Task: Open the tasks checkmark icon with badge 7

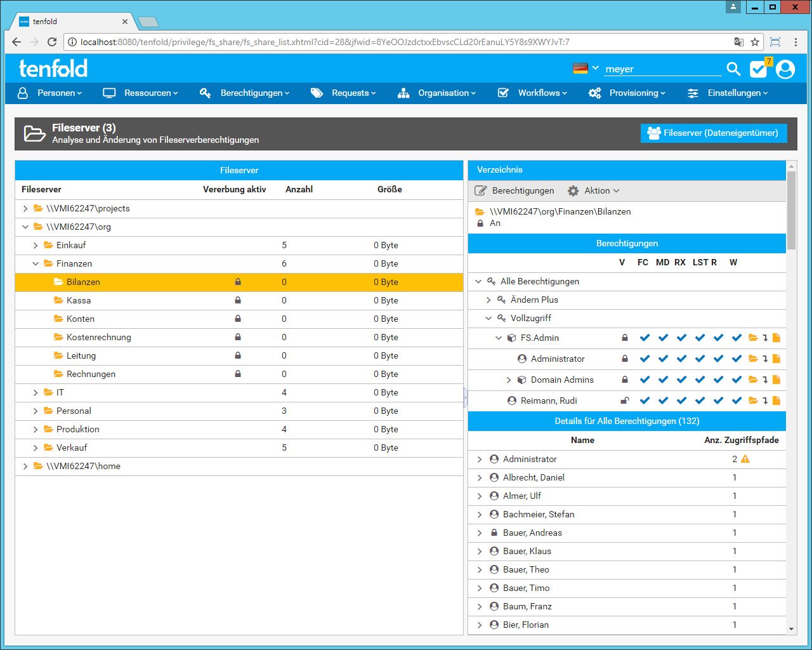Action: click(759, 68)
